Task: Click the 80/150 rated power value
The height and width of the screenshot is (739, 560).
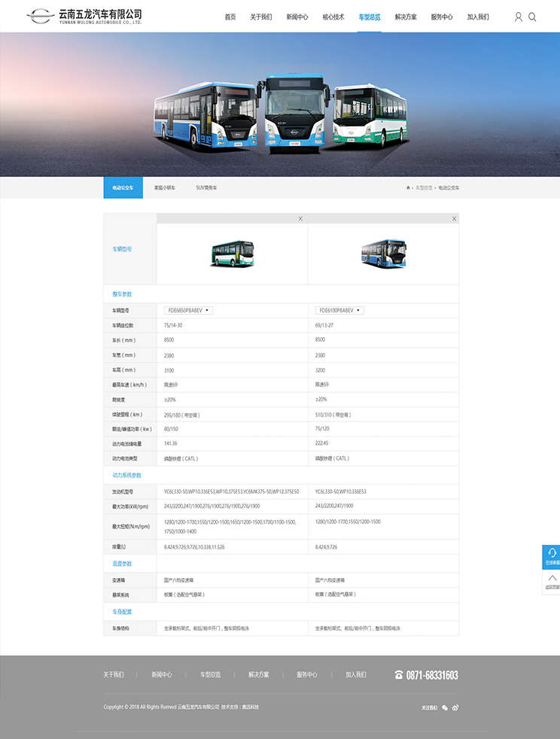Action: pyautogui.click(x=171, y=429)
